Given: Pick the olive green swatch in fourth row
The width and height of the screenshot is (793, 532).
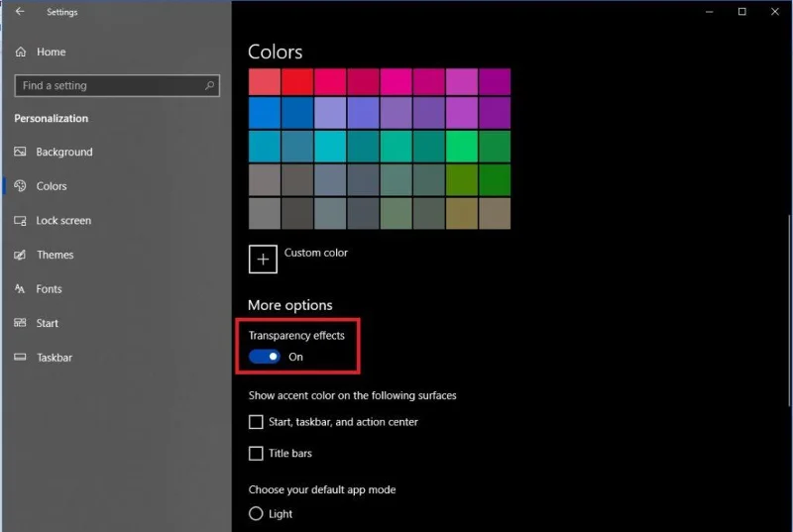Looking at the screenshot, I should point(462,180).
